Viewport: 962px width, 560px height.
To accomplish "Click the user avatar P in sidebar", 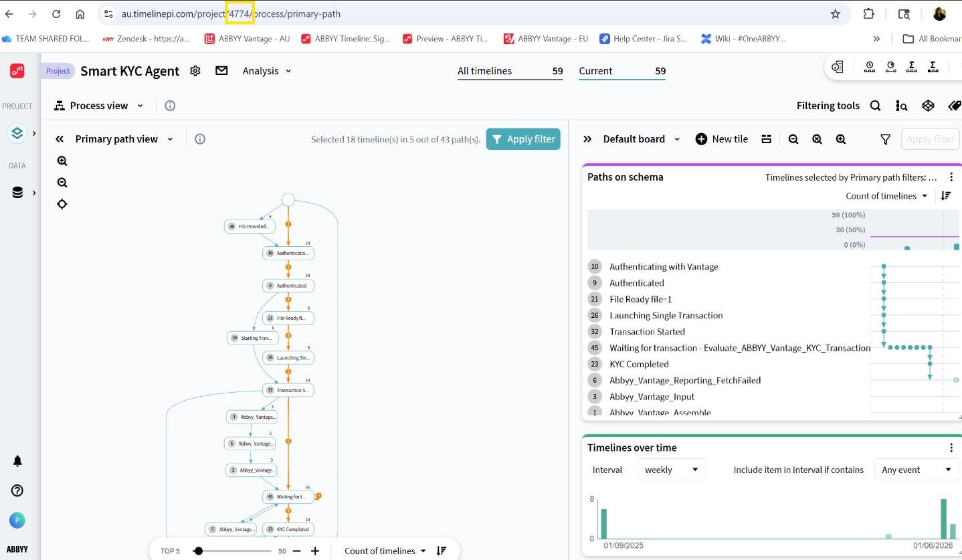I will point(17,520).
